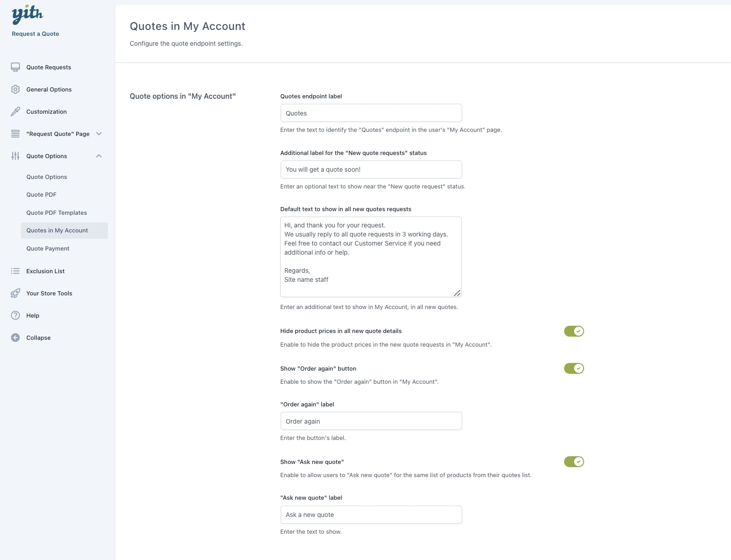The width and height of the screenshot is (731, 560).
Task: Click the YITH logo
Action: (27, 14)
